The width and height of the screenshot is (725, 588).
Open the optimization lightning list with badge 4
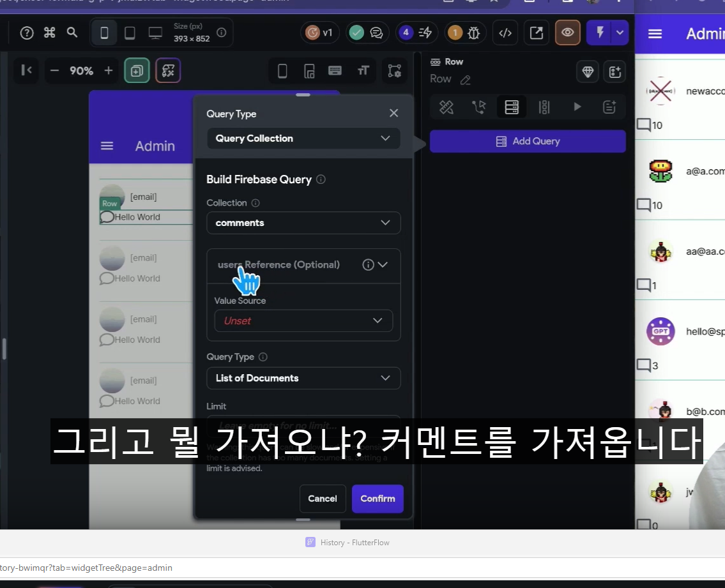coord(416,33)
